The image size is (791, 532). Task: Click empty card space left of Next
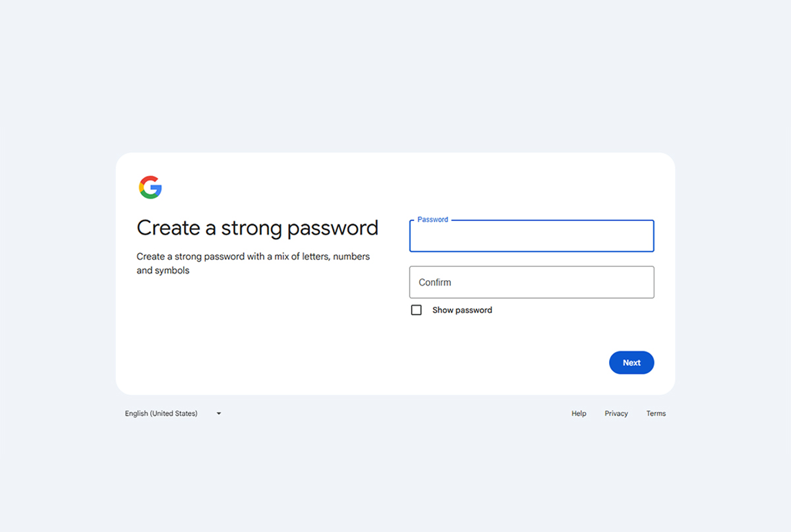395,363
